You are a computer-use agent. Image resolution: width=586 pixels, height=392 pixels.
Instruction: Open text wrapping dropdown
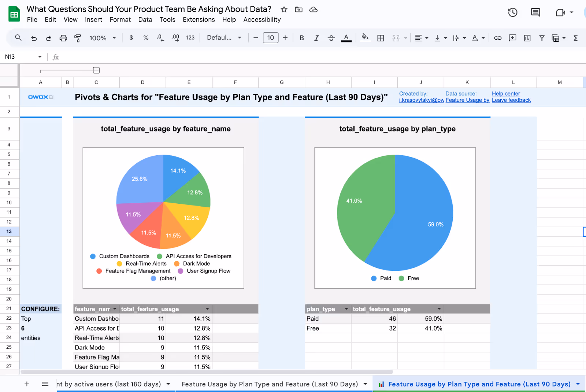pyautogui.click(x=459, y=38)
